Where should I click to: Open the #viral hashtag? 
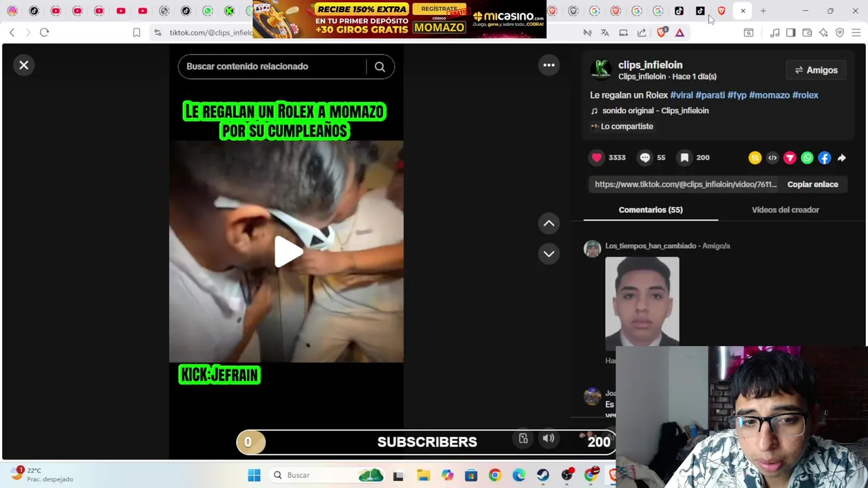(x=682, y=95)
